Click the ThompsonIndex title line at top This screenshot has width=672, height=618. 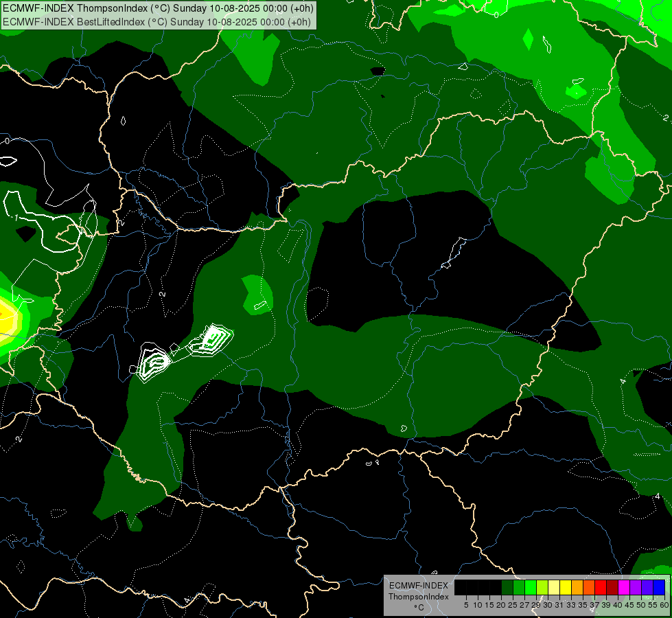point(158,8)
